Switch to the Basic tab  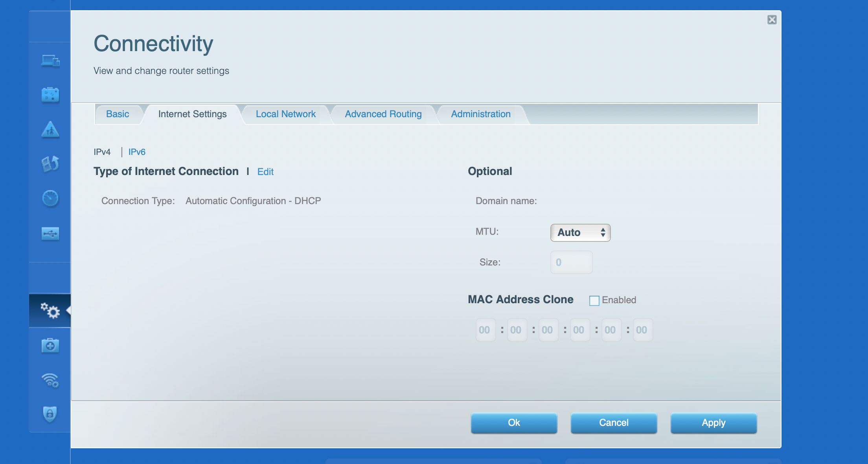[118, 114]
